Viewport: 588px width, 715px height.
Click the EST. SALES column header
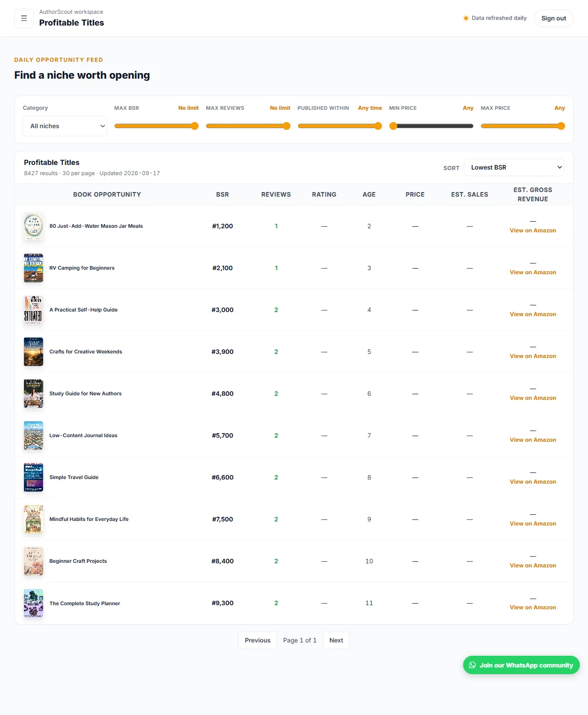[x=470, y=195]
